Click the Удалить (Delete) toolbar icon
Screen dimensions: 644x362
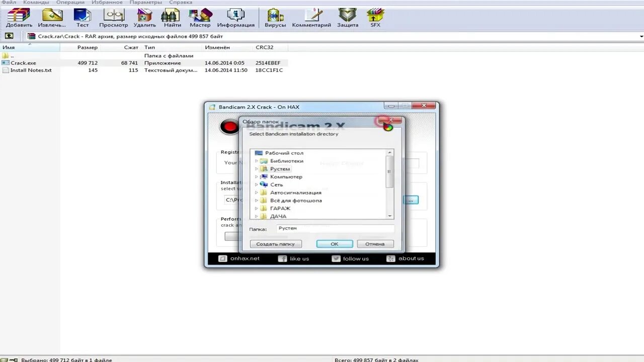[x=145, y=18]
